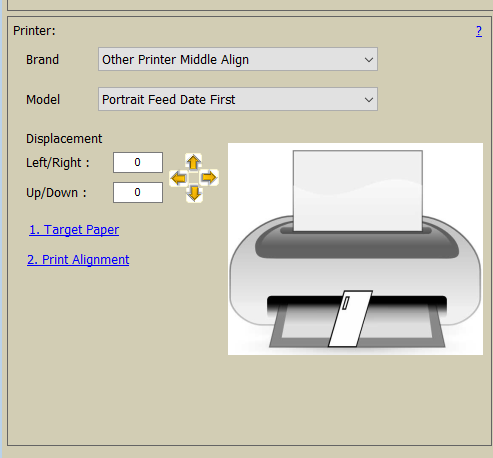This screenshot has width=493, height=458.
Task: Focus the Left/Right displacement field
Action: [138, 162]
